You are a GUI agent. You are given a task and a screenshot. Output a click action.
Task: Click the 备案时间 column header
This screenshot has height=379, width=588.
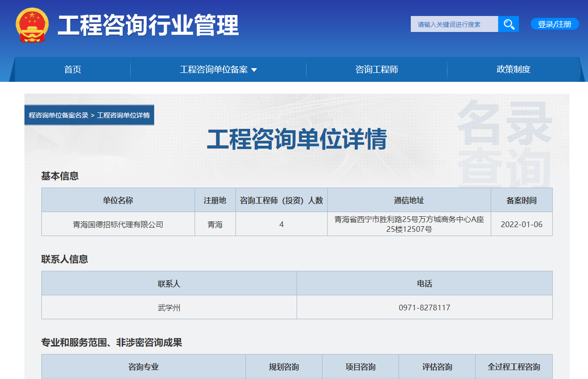(x=521, y=200)
